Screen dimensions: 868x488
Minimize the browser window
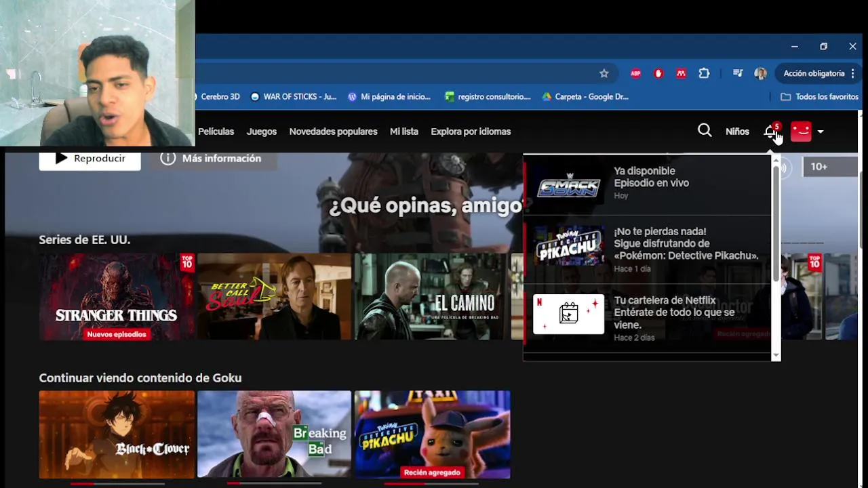point(794,46)
